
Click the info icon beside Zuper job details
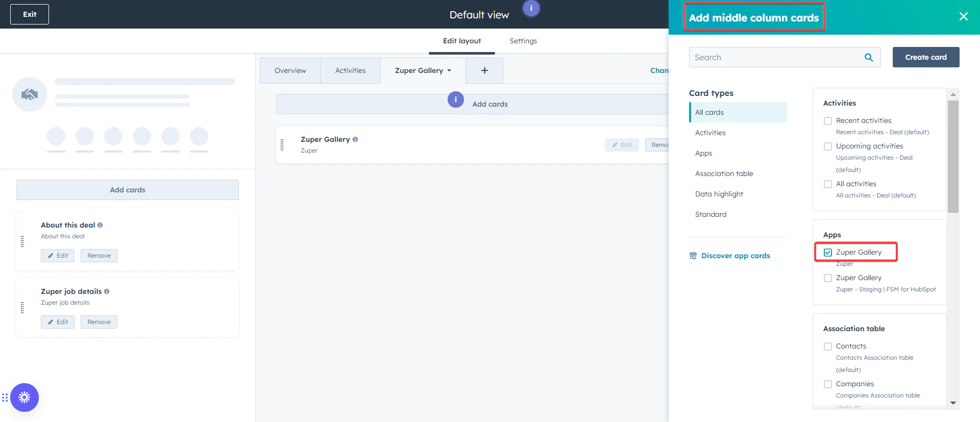coord(107,291)
